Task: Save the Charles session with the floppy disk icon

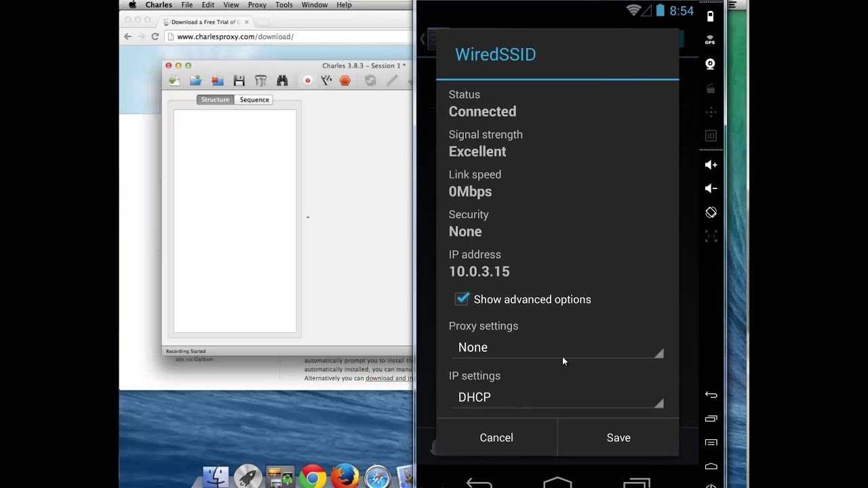Action: (x=239, y=81)
